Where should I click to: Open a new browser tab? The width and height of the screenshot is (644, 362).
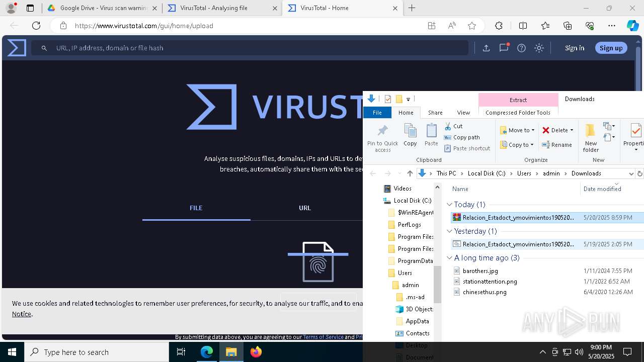click(x=412, y=8)
